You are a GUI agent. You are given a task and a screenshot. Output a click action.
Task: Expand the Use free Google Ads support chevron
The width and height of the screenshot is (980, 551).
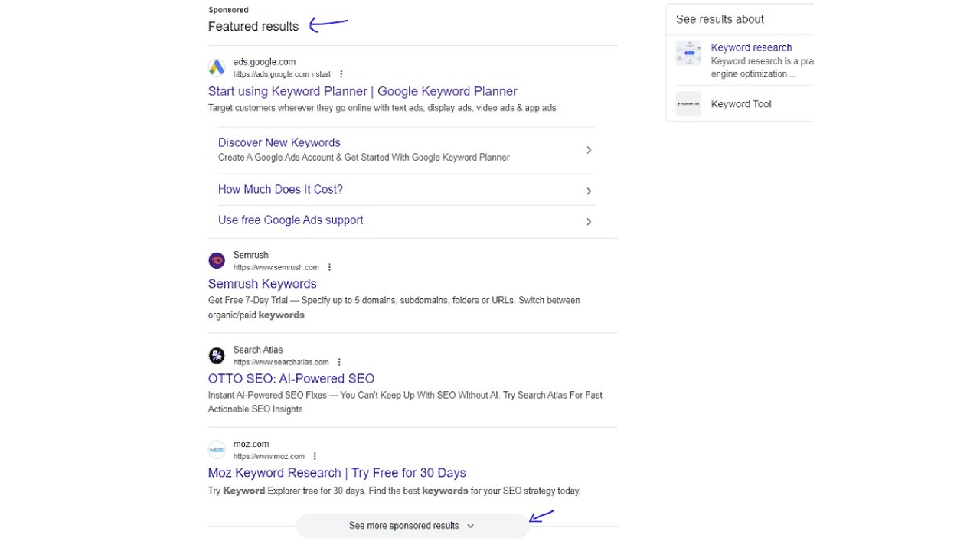point(589,222)
